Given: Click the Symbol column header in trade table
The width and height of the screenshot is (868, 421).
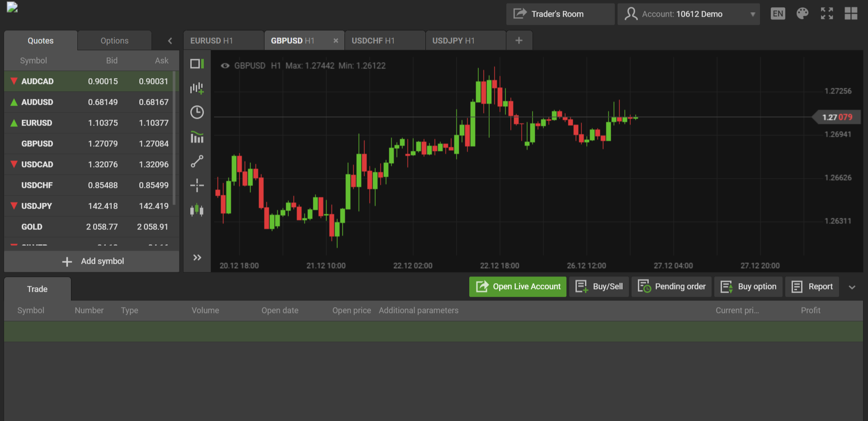Looking at the screenshot, I should [31, 310].
